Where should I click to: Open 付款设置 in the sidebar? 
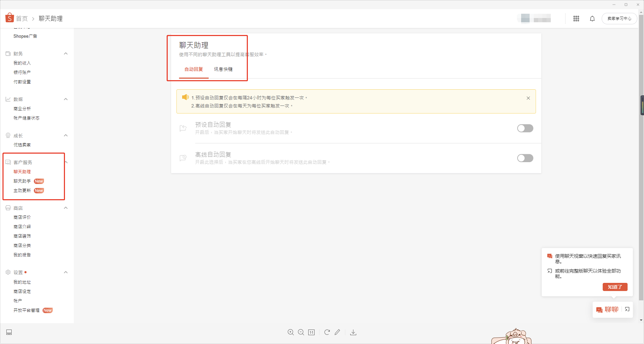tap(22, 82)
